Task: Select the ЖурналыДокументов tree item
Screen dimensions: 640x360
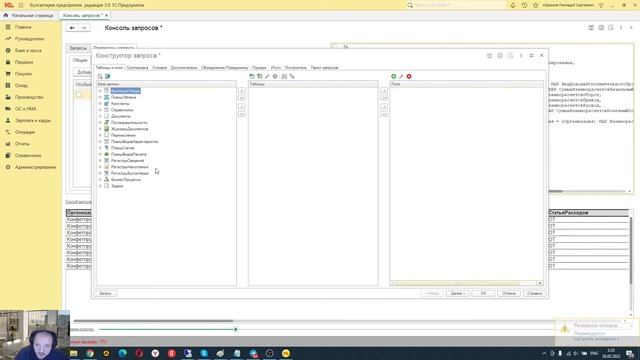Action: click(129, 129)
